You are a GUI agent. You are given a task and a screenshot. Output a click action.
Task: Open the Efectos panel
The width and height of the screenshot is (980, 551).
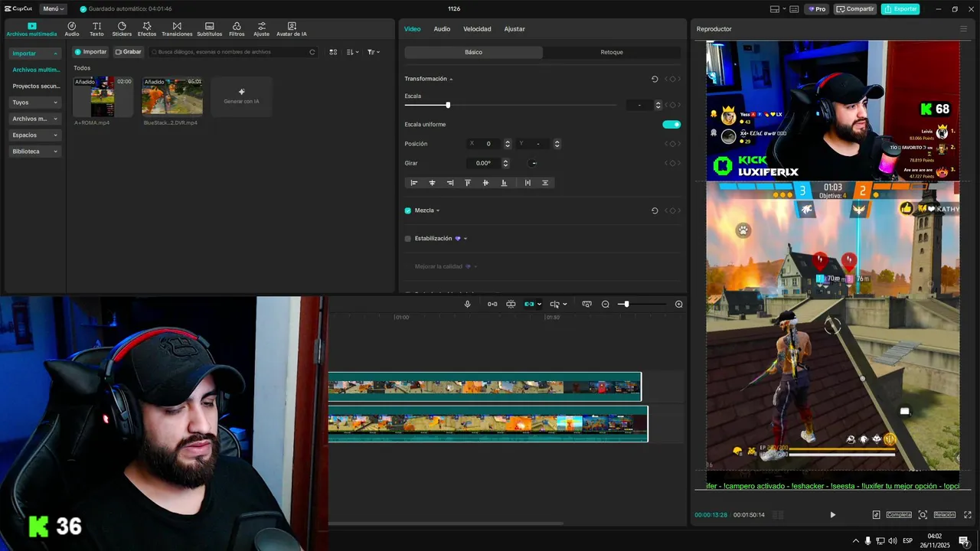(147, 29)
